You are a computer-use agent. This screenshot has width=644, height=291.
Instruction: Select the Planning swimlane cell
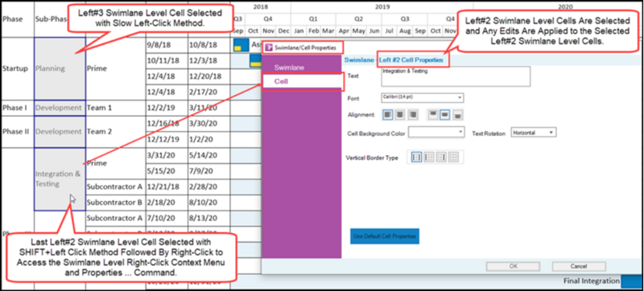pos(60,68)
